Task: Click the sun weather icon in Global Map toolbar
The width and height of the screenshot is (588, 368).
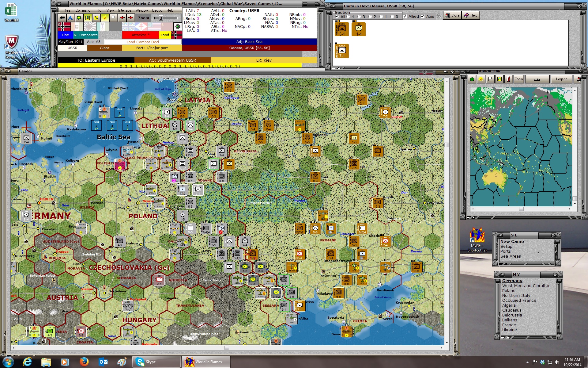Action: coord(481,79)
